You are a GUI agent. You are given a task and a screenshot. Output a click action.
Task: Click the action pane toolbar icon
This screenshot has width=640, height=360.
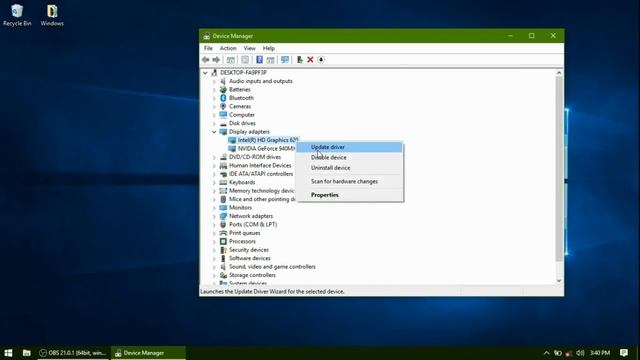pos(270,60)
